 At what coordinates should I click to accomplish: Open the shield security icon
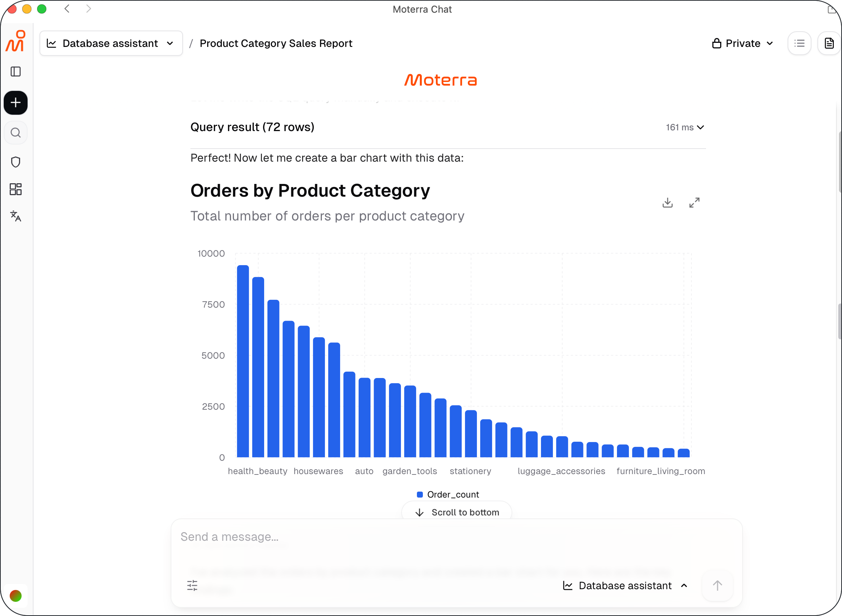coord(16,162)
